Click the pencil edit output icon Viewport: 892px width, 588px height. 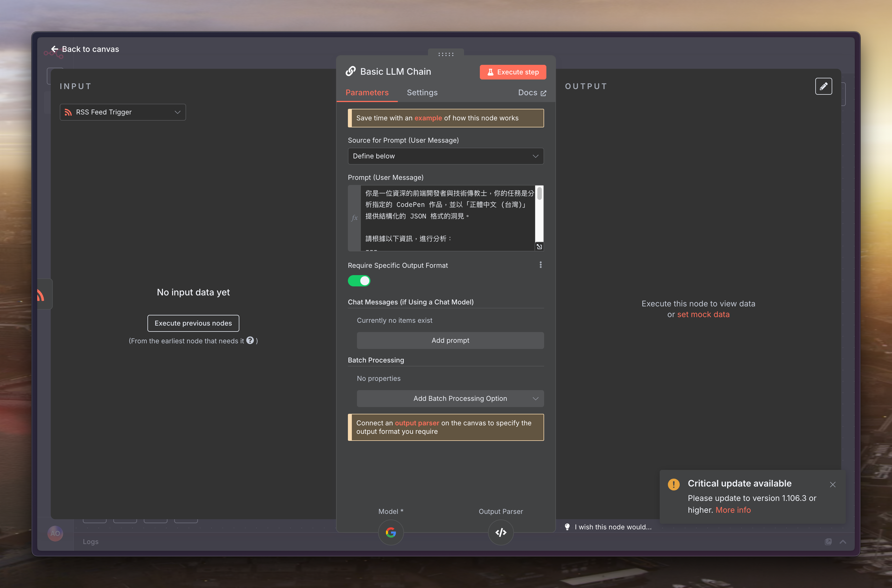823,86
